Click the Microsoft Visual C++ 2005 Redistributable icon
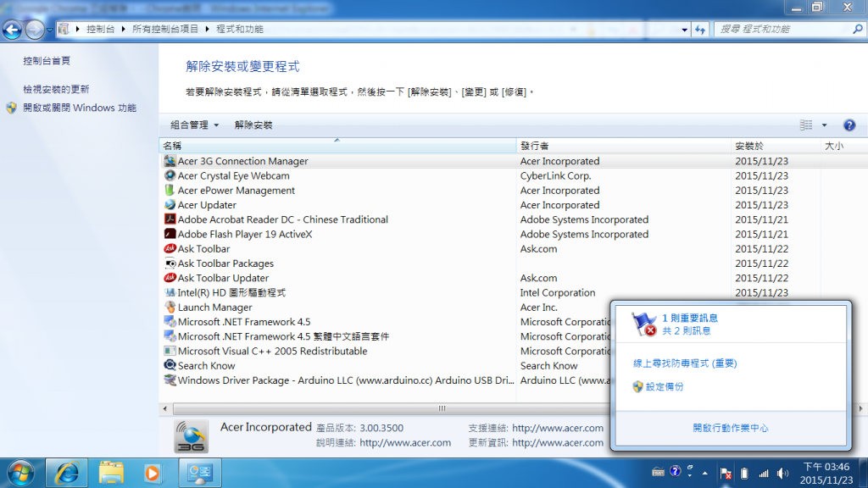This screenshot has height=488, width=868. point(170,351)
